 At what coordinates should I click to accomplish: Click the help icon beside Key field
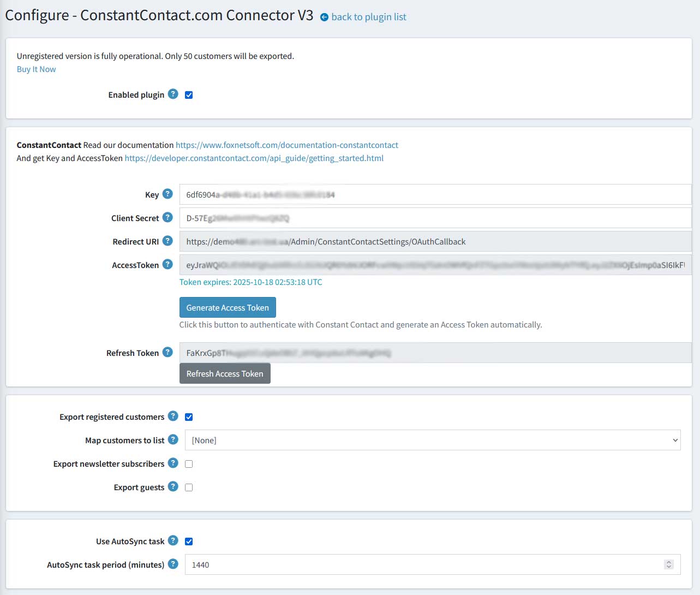(167, 194)
